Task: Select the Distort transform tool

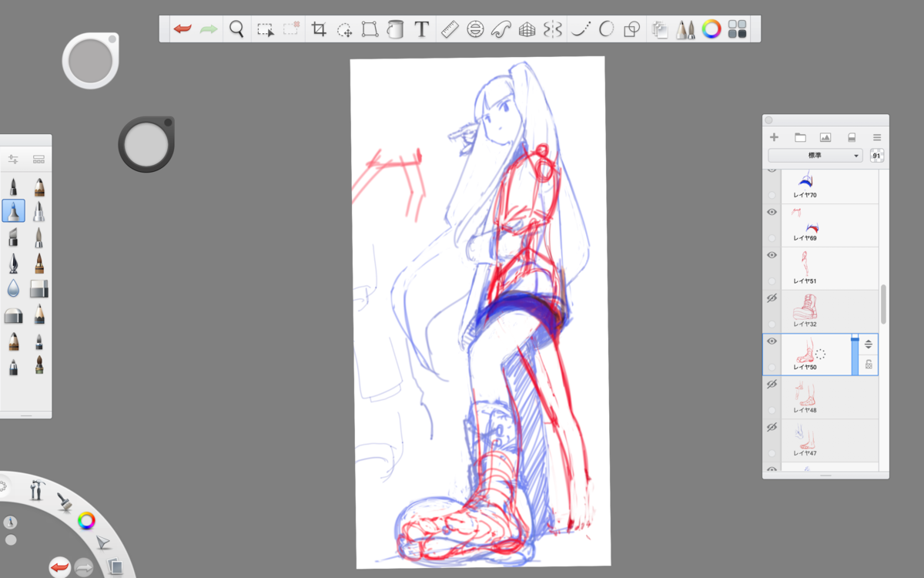Action: pyautogui.click(x=370, y=30)
